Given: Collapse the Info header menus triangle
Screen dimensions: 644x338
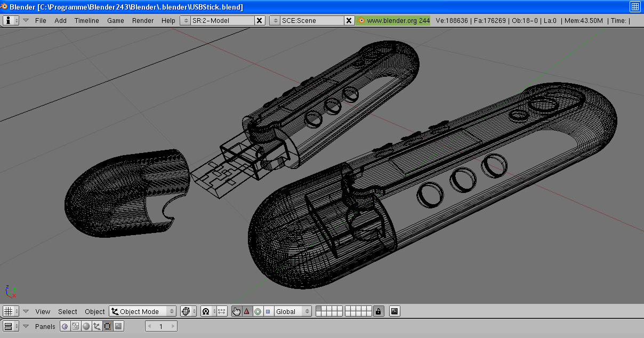Looking at the screenshot, I should click(26, 20).
